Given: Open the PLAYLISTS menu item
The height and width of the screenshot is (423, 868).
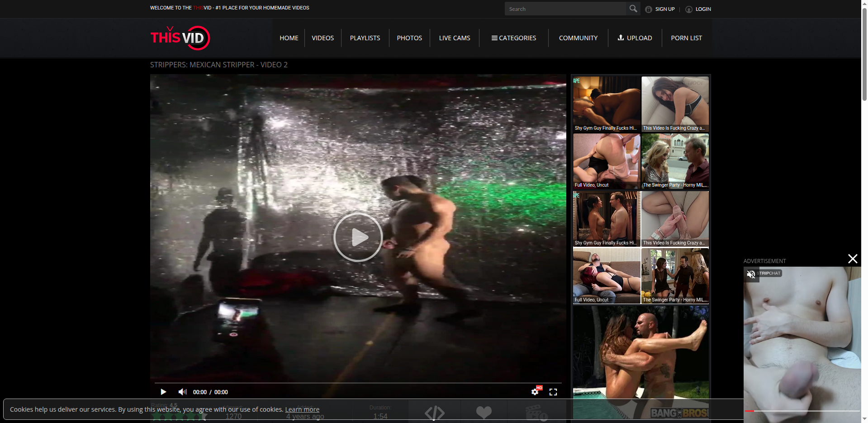Looking at the screenshot, I should tap(365, 38).
